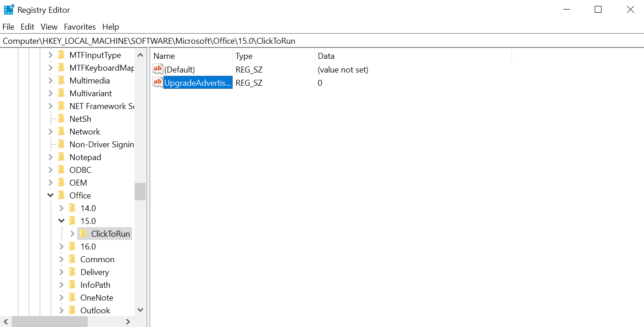Click the registry path address bar
Image resolution: width=644 pixels, height=327 pixels.
(x=322, y=41)
